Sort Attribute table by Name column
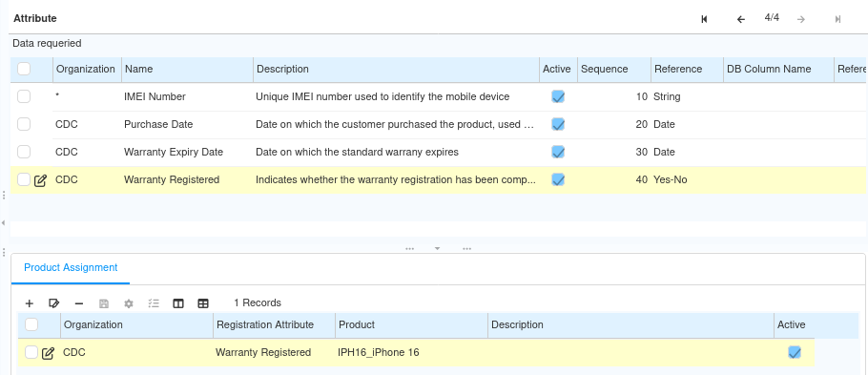Viewport: 868px width, 375px height. tap(188, 70)
